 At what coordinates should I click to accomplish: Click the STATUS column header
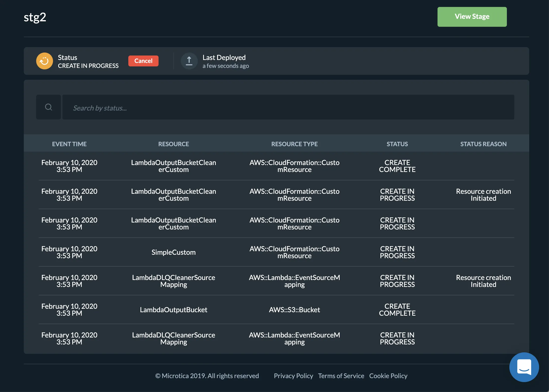397,144
